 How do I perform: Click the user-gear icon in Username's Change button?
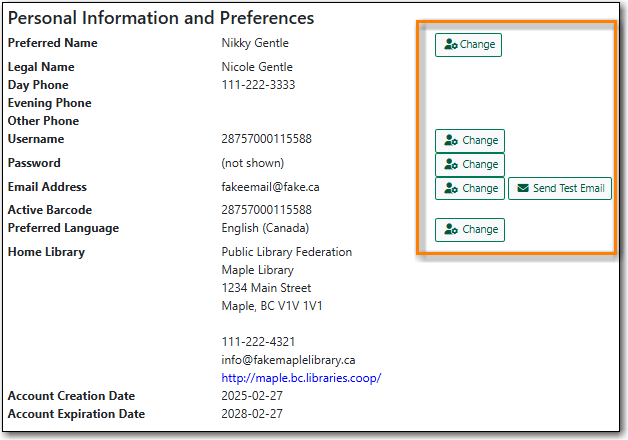451,141
